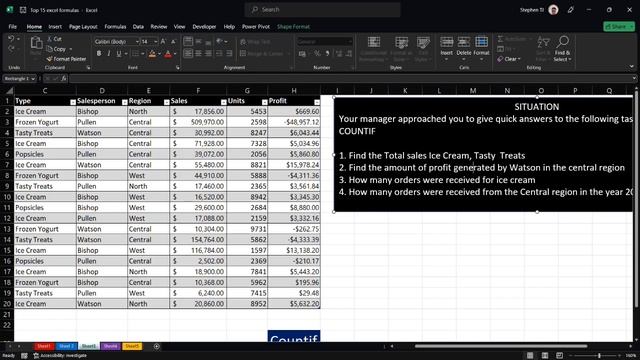This screenshot has height=360, width=640.
Task: Click the add new sheet plus icon
Action: (x=157, y=346)
